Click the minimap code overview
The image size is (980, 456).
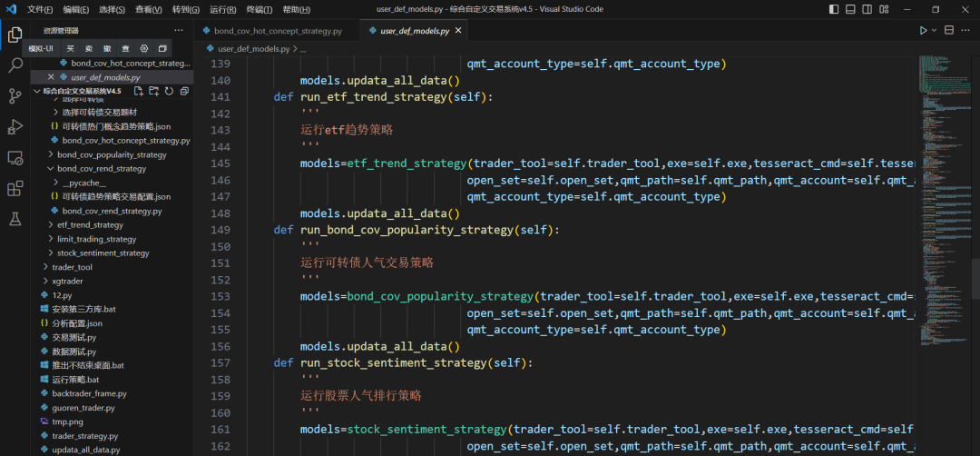pos(943,200)
